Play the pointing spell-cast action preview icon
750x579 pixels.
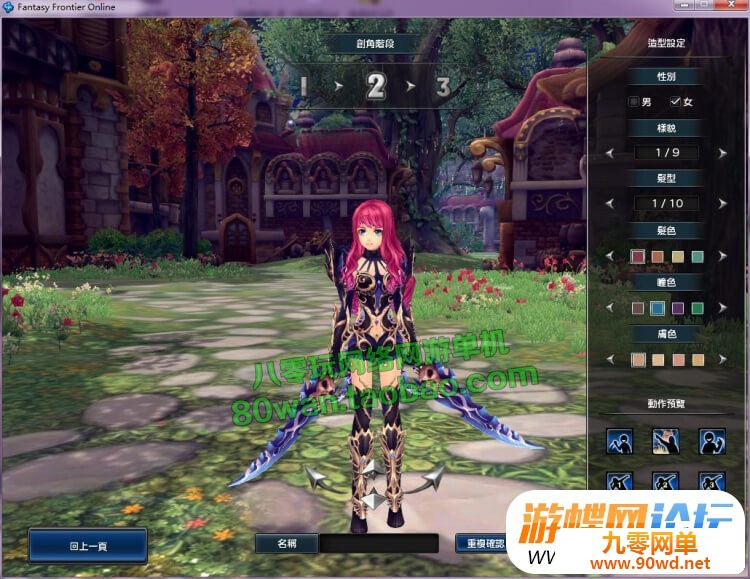click(666, 441)
